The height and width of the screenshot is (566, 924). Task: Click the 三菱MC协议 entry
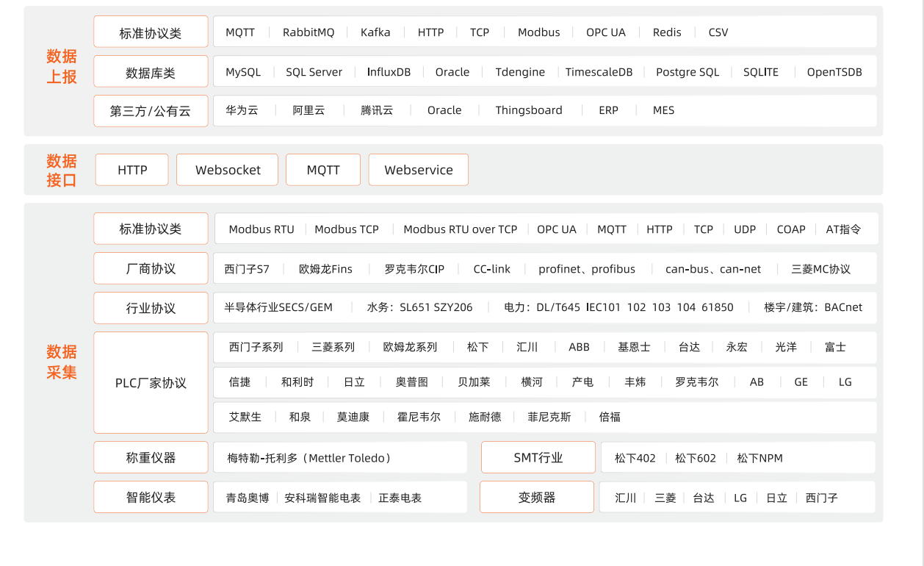(x=820, y=269)
